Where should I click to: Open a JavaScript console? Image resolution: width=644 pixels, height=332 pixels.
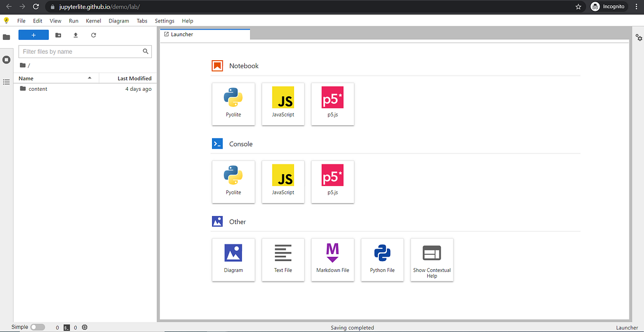283,182
